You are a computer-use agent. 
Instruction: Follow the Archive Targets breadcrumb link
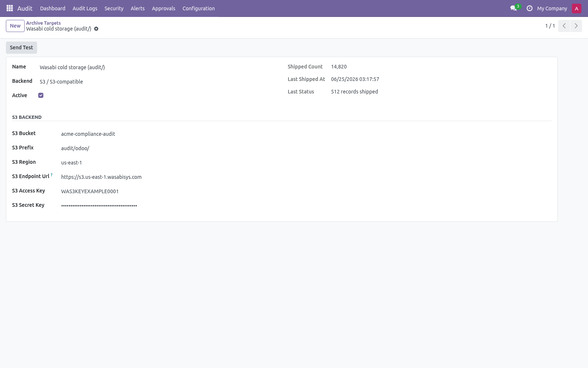click(x=43, y=23)
